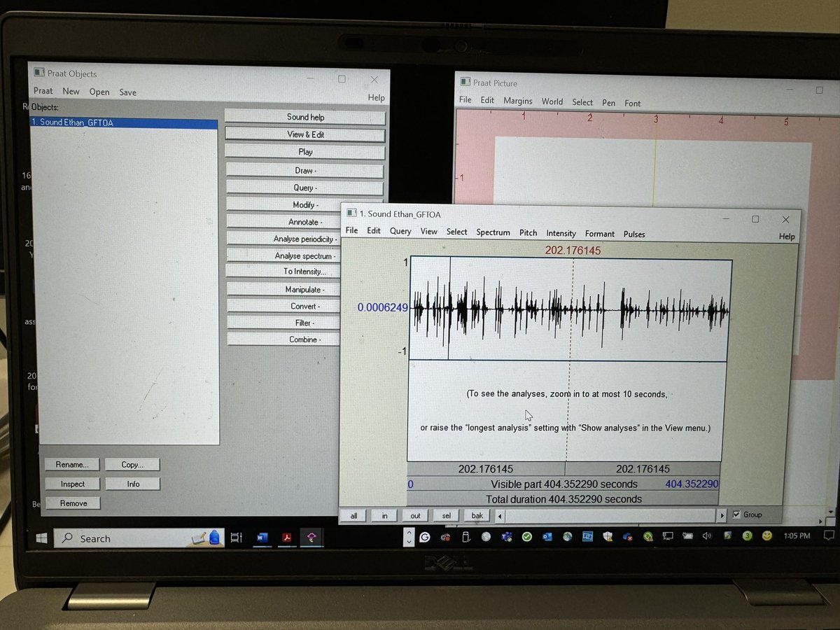The height and width of the screenshot is (630, 840).
Task: Open the Windows Security shield icon
Action: point(608,537)
